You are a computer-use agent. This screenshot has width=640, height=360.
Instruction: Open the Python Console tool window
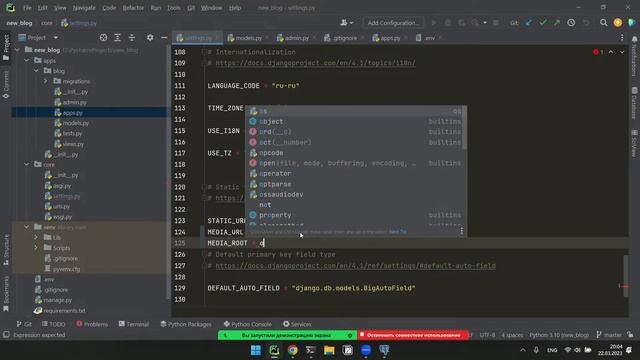tap(247, 324)
